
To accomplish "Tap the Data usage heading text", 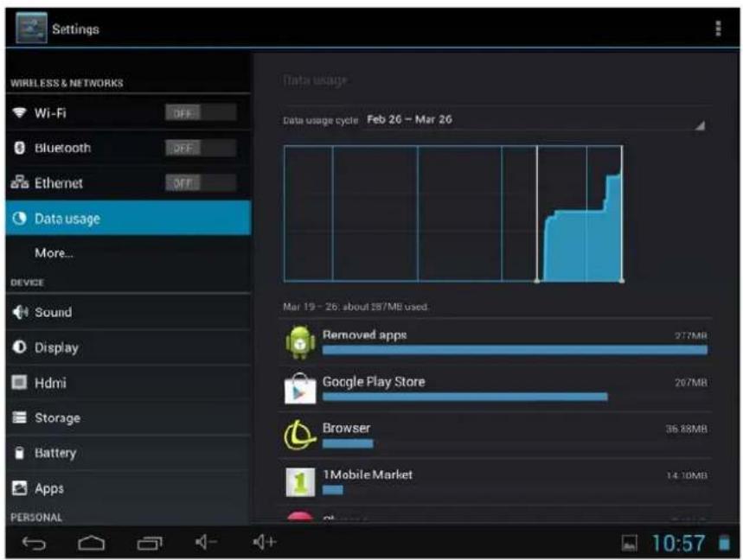I will [x=315, y=80].
